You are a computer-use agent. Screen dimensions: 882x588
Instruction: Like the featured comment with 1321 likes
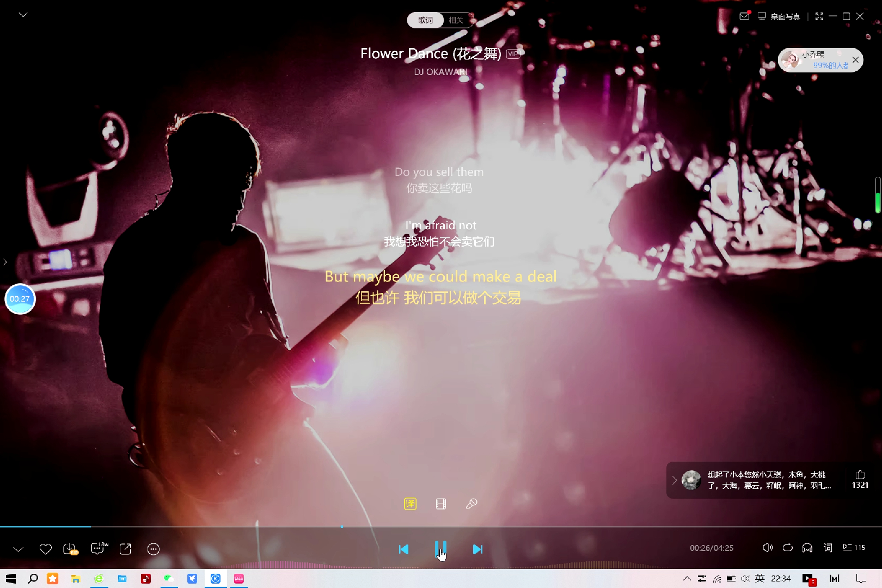[860, 479]
